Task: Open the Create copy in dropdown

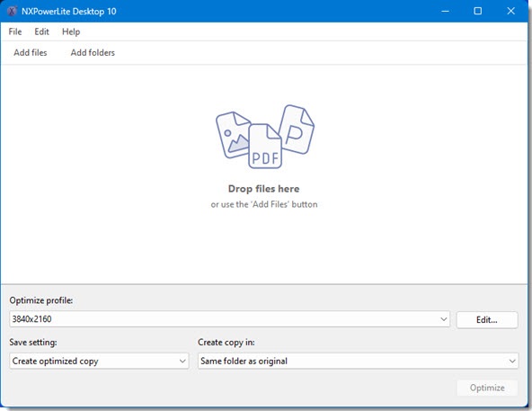Action: coord(358,361)
